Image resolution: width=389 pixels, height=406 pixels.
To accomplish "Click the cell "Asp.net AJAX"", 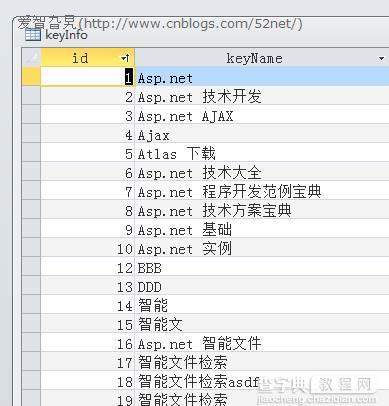I will pyautogui.click(x=262, y=115).
